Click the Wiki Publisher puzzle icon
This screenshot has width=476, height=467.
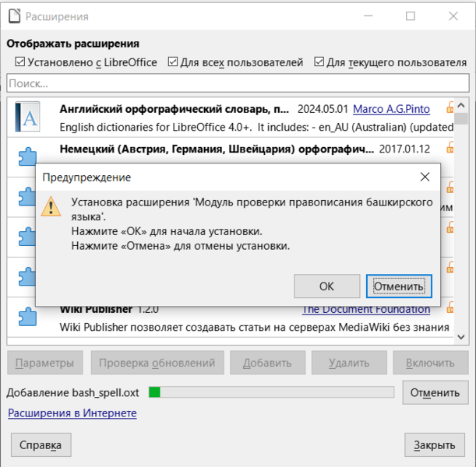(27, 317)
